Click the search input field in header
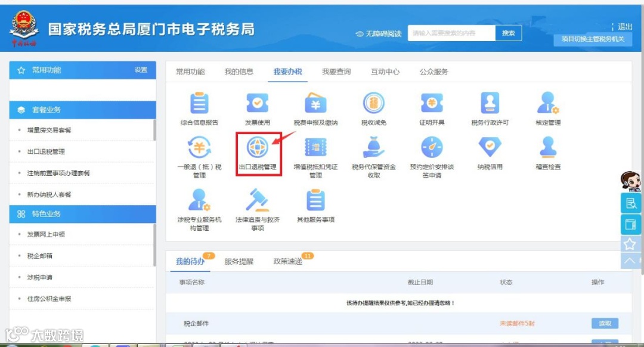 (451, 33)
